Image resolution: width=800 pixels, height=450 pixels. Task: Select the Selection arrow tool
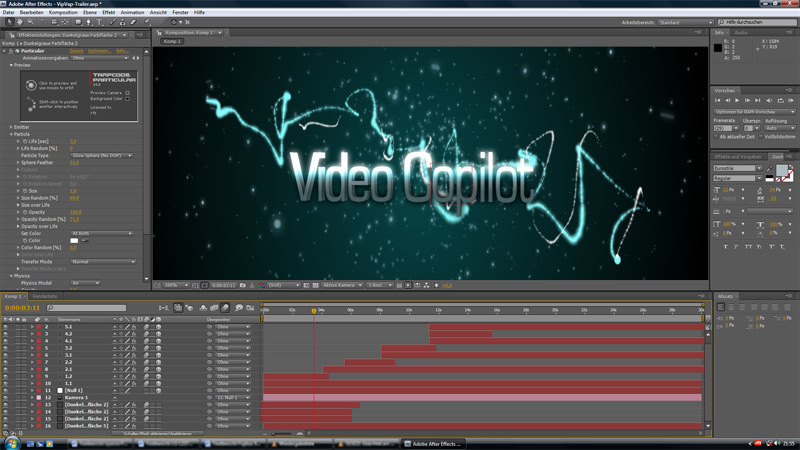9,22
